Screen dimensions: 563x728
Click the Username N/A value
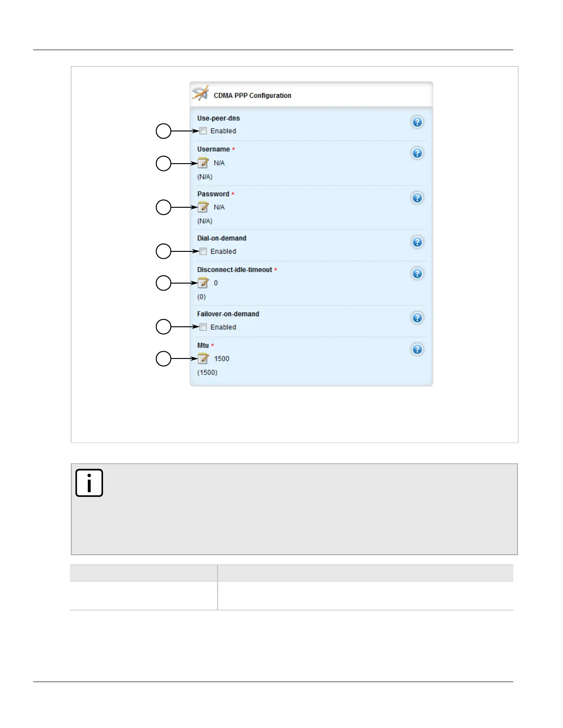pos(219,163)
